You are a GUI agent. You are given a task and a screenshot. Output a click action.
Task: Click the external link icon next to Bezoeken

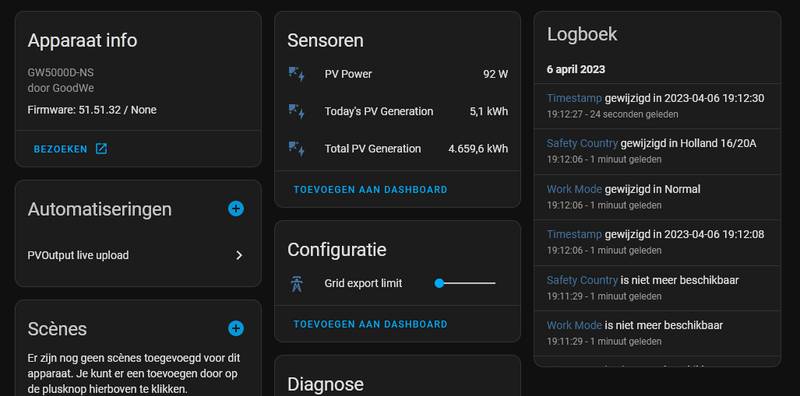pos(102,149)
